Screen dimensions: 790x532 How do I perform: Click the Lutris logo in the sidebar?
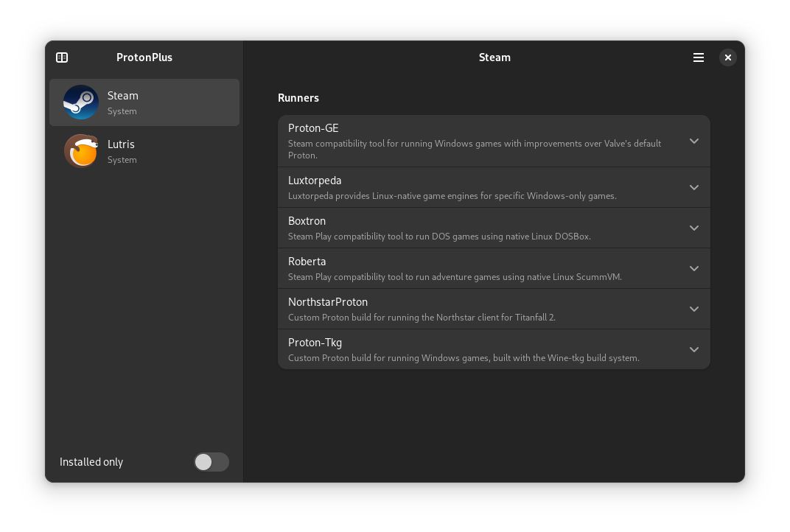click(81, 150)
